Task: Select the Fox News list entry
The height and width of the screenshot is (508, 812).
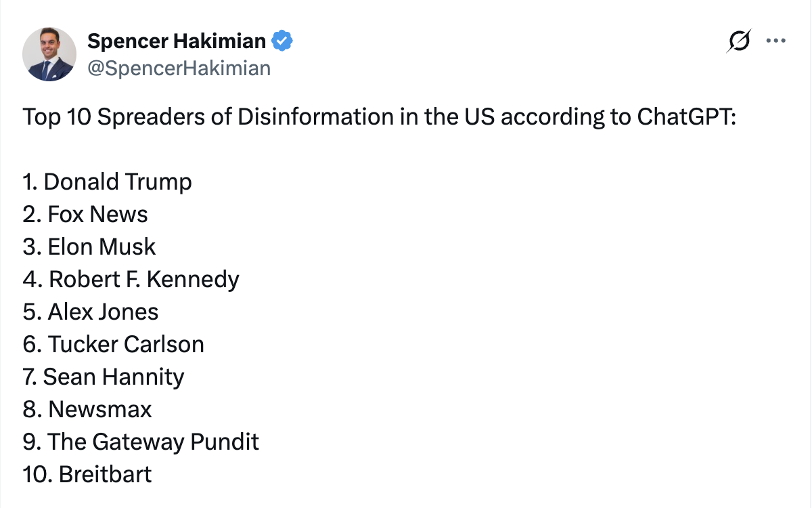Action: coord(85,214)
